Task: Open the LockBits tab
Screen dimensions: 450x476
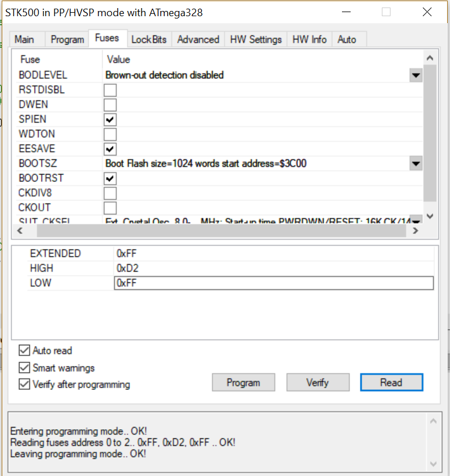Action: tap(149, 39)
